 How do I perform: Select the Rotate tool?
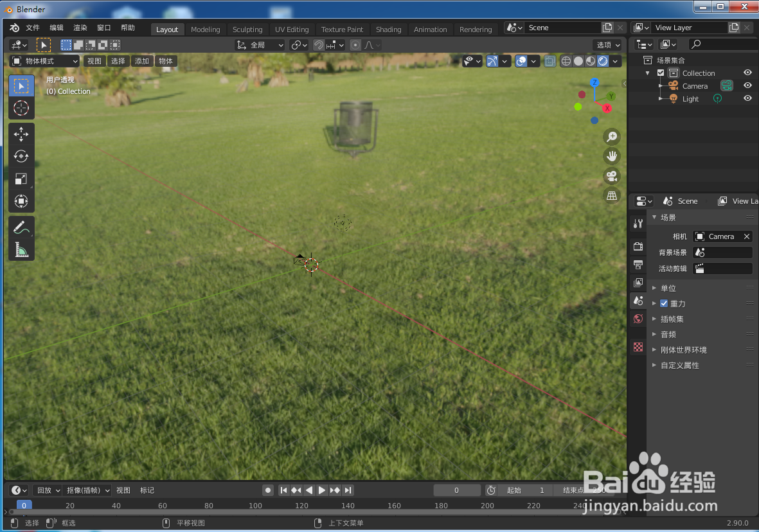click(x=21, y=156)
